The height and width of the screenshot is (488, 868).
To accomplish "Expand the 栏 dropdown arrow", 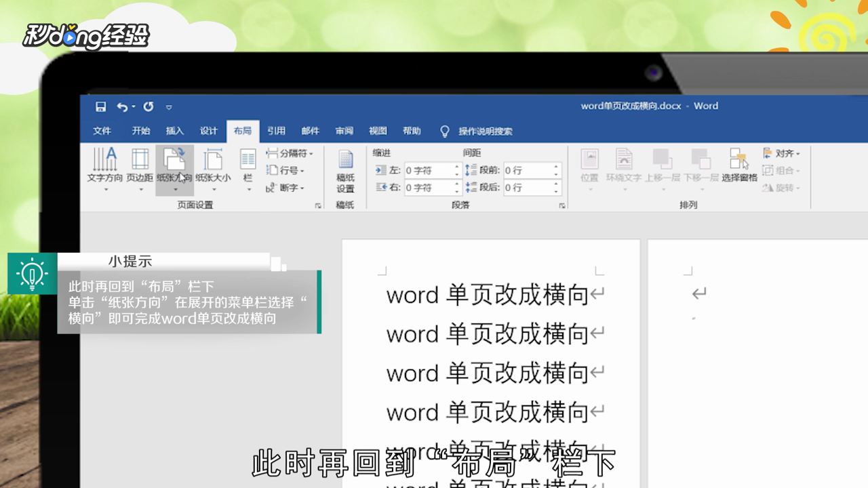I will coord(249,190).
